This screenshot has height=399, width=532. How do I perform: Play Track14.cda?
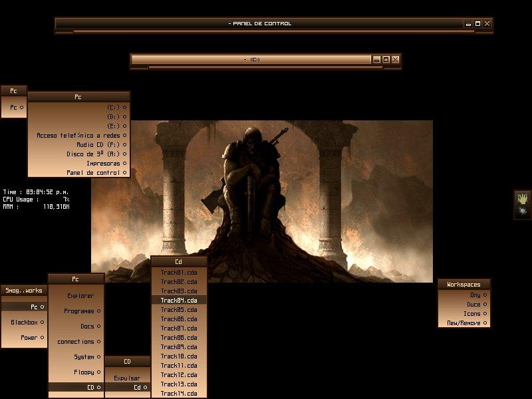179,394
